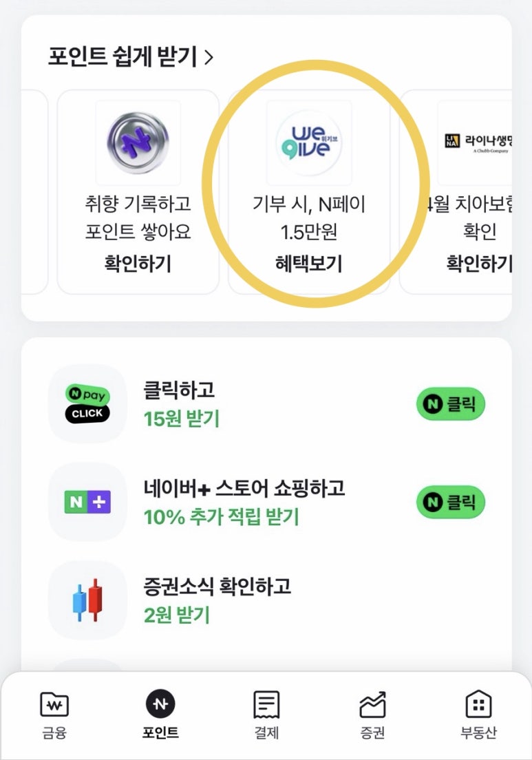Tap the stock candlestick chart icon
This screenshot has width=532, height=760.
pyautogui.click(x=87, y=600)
